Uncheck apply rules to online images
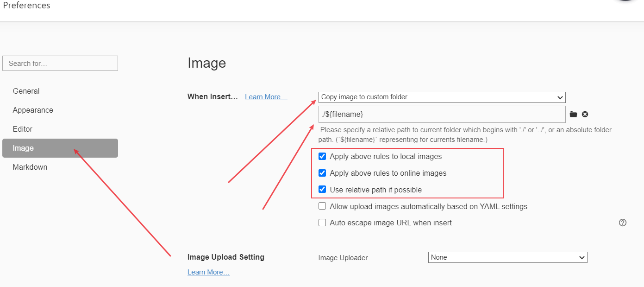The image size is (644, 287). pyautogui.click(x=322, y=173)
